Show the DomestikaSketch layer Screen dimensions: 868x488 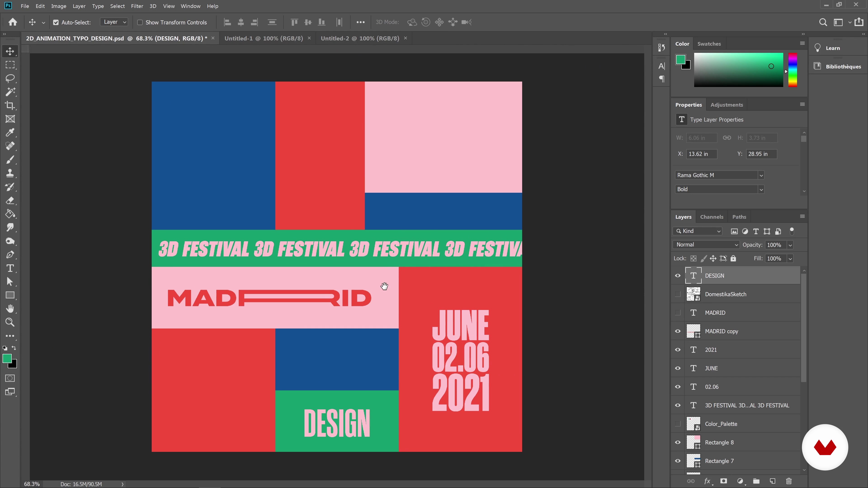[x=678, y=294]
